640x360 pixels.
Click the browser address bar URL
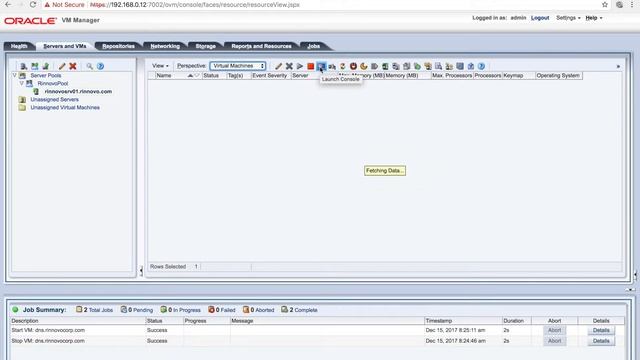[195, 5]
